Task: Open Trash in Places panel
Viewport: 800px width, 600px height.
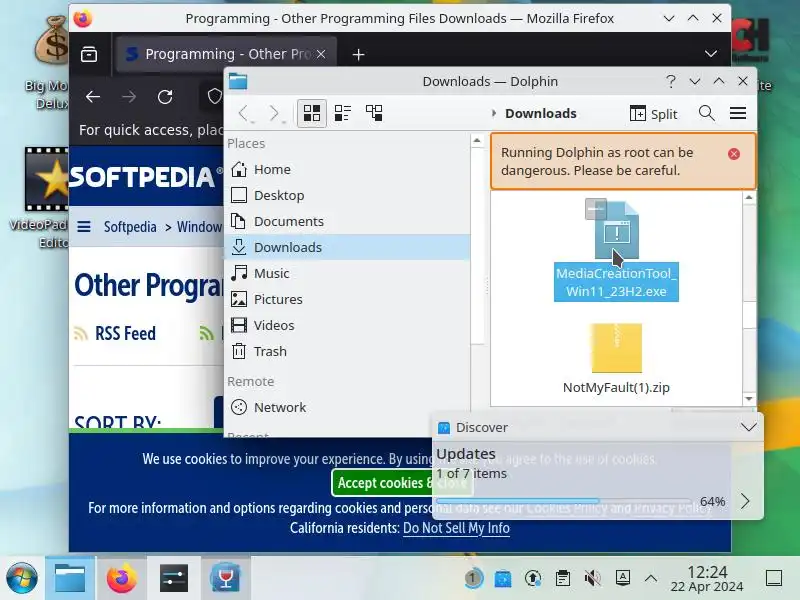Action: 347,352
